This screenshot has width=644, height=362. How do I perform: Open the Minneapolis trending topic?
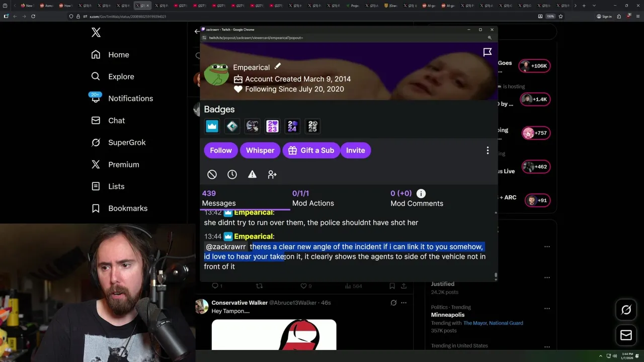pyautogui.click(x=448, y=315)
